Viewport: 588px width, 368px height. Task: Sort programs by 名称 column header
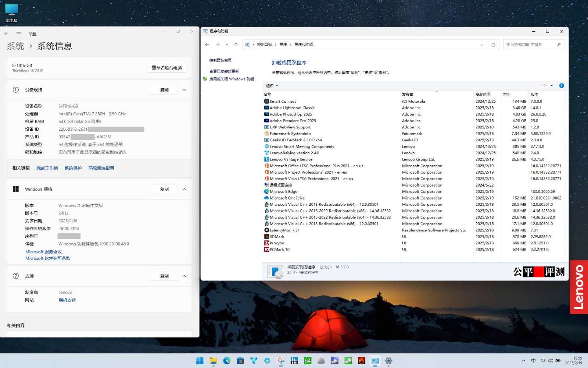[x=331, y=95]
